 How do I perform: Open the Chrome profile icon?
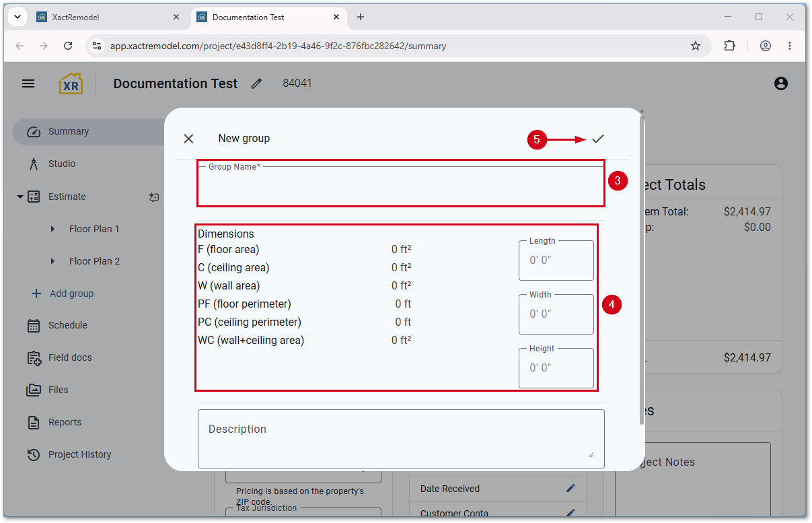tap(766, 46)
